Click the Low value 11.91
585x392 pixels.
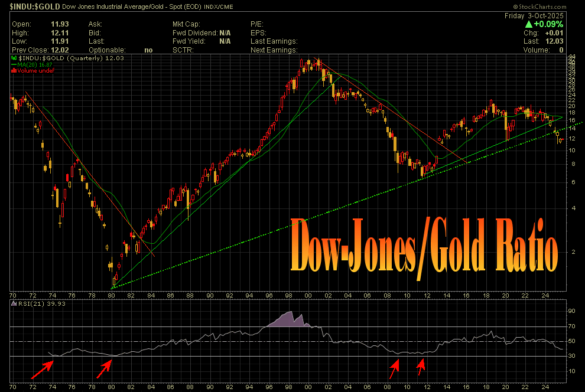coord(60,41)
